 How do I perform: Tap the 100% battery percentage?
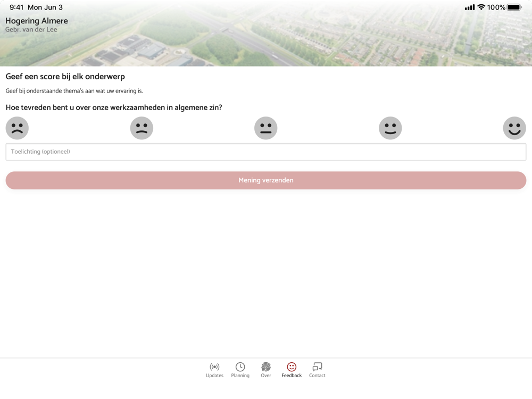(x=496, y=7)
